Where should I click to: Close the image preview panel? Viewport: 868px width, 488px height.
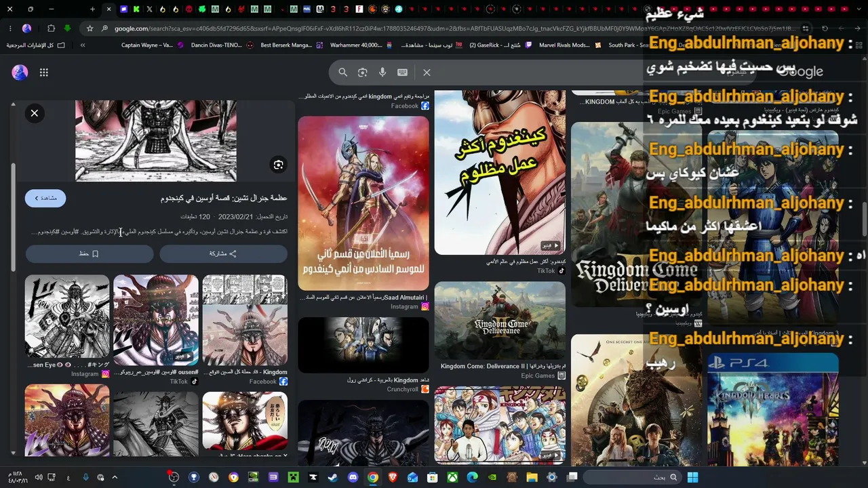point(35,113)
